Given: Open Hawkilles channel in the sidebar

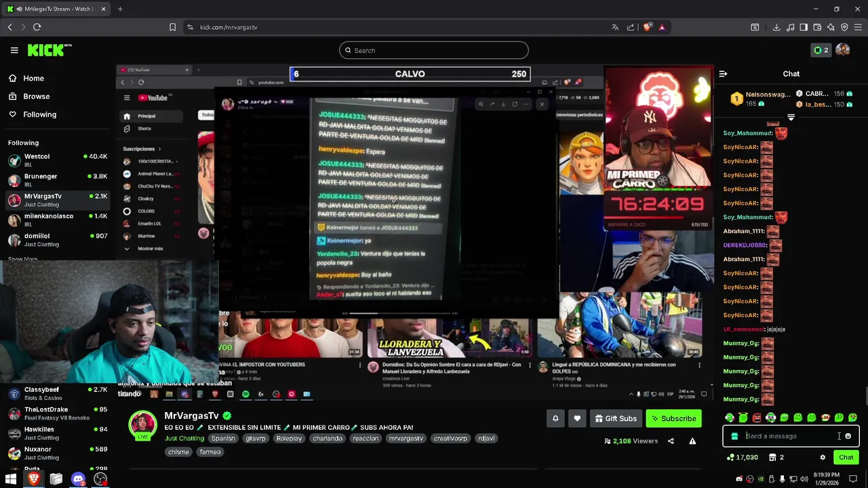Looking at the screenshot, I should tap(57, 433).
